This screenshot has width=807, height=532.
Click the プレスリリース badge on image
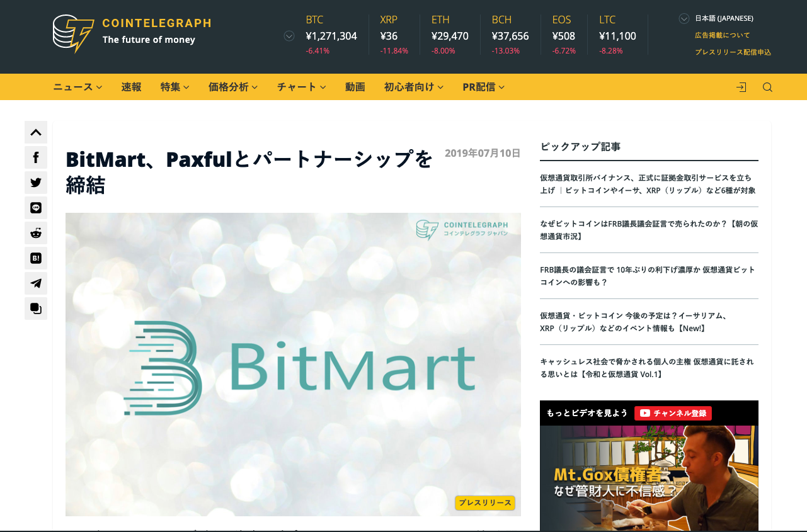[485, 503]
